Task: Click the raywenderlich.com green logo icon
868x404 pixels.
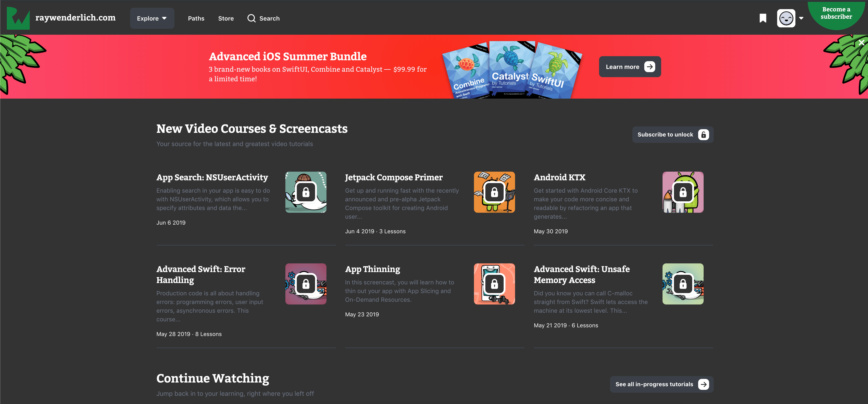Action: pyautogui.click(x=18, y=18)
